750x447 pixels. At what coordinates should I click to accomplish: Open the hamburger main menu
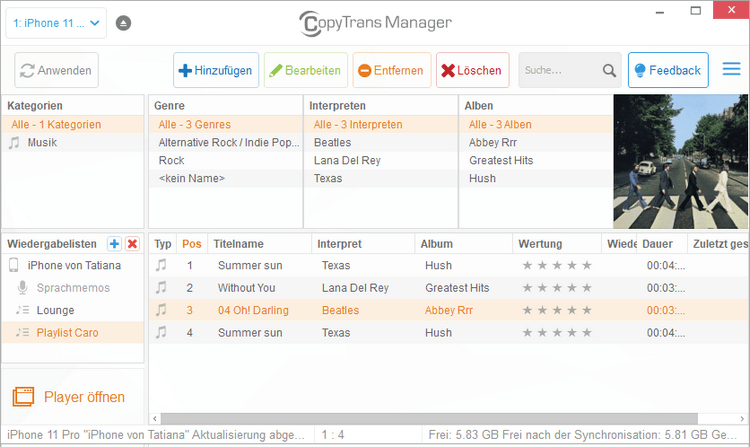(731, 69)
